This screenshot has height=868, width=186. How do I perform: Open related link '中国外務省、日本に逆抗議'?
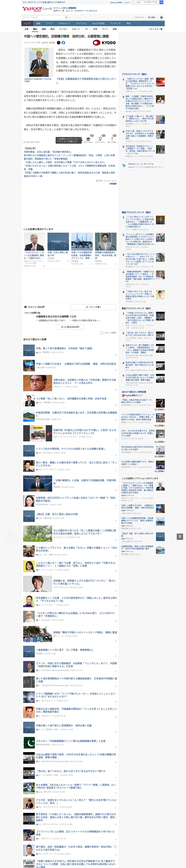click(x=48, y=152)
